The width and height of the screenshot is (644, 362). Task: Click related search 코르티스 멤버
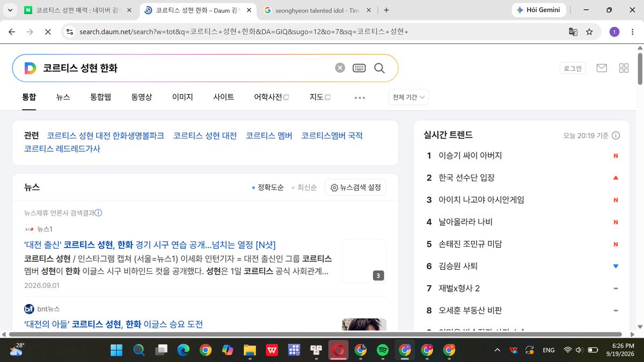point(269,136)
